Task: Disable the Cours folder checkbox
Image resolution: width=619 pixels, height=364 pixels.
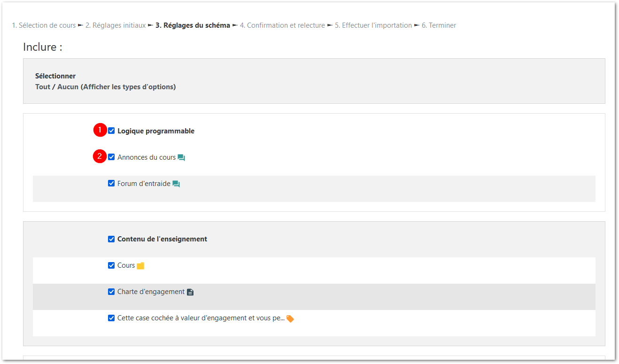Action: [x=111, y=265]
